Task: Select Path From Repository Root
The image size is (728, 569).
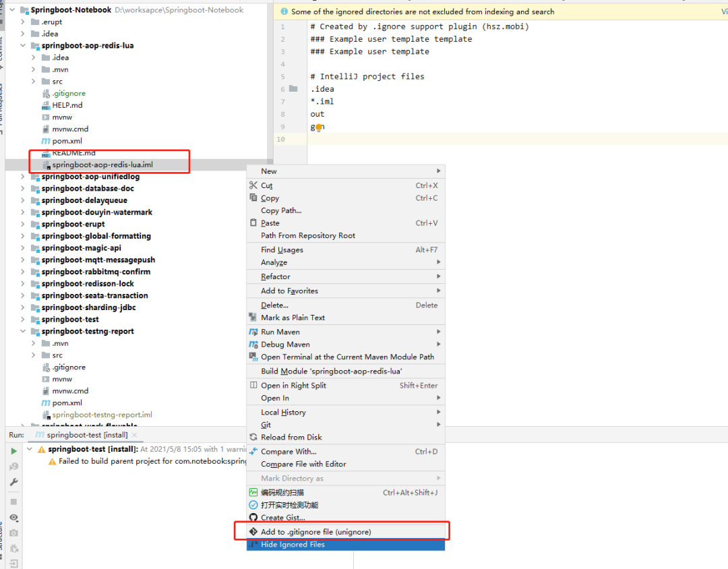Action: pyautogui.click(x=346, y=235)
